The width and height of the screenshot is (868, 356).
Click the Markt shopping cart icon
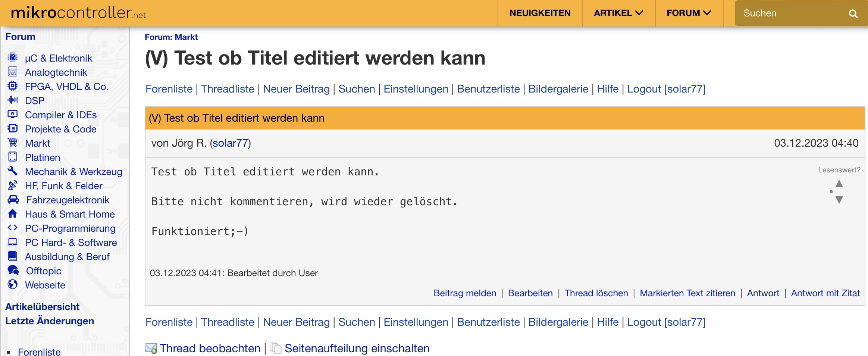click(13, 143)
